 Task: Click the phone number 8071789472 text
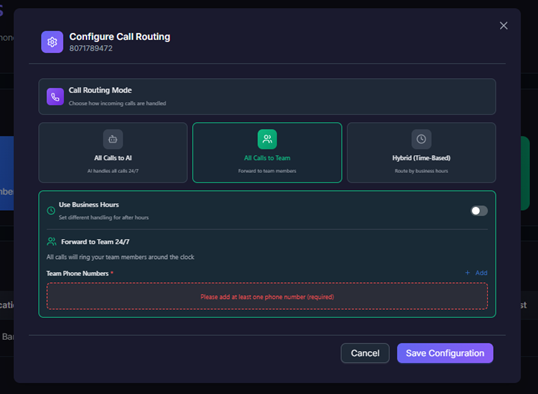tap(91, 48)
